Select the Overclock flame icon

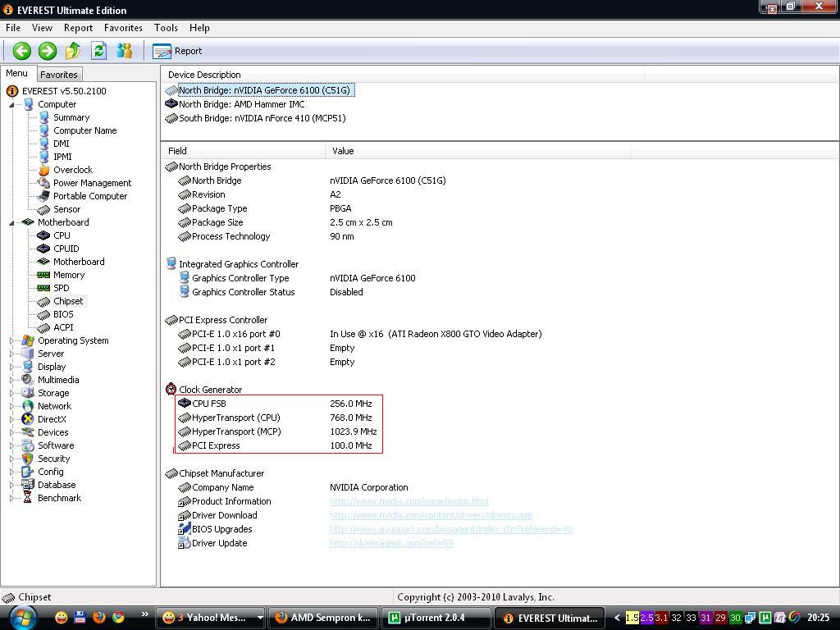tap(44, 170)
